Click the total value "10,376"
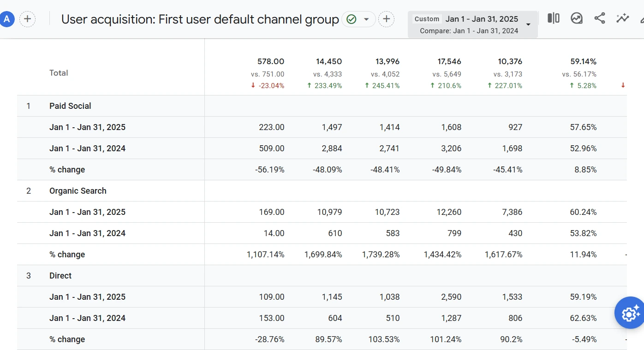Viewport: 644px width, 350px height. point(509,61)
